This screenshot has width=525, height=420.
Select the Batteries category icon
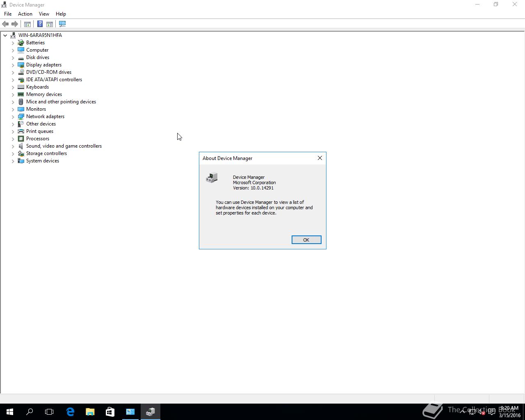[x=21, y=43]
